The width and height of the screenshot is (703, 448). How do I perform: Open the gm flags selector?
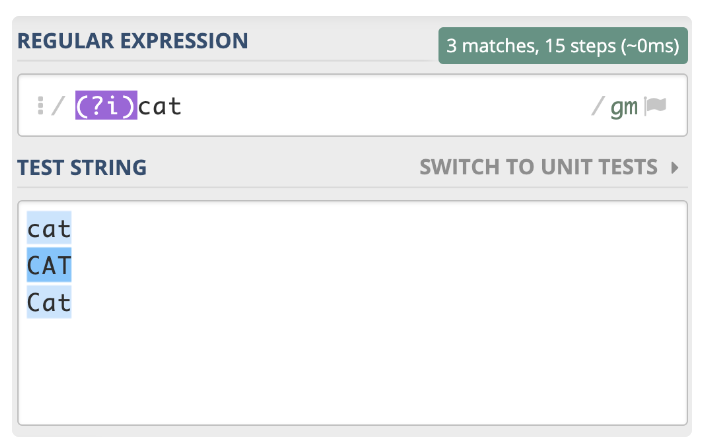[624, 106]
